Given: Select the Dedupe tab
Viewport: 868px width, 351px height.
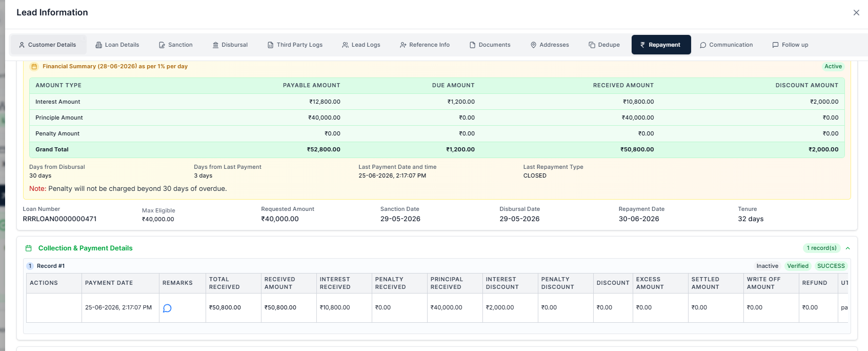Looking at the screenshot, I should [604, 45].
